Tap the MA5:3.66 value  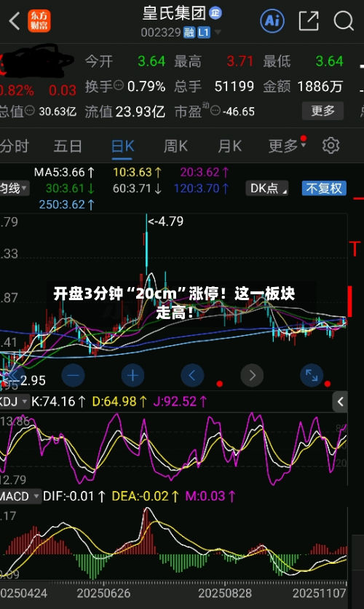click(x=64, y=172)
